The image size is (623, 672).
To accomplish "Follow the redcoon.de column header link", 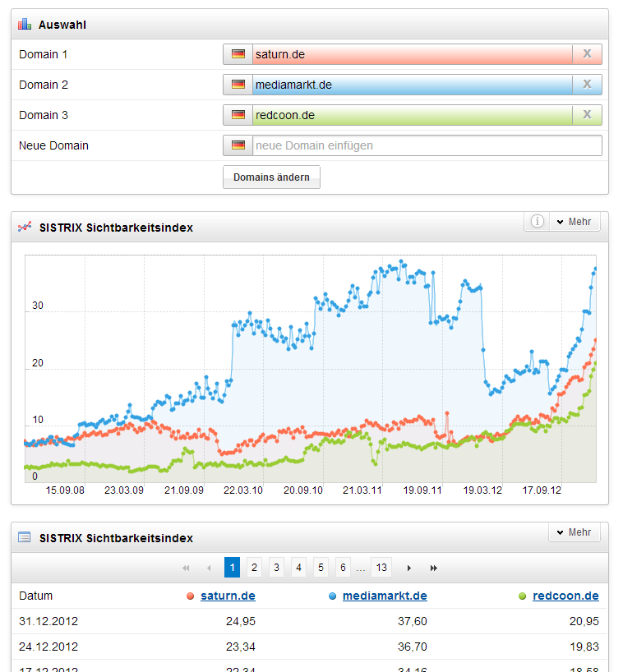I will pyautogui.click(x=565, y=596).
